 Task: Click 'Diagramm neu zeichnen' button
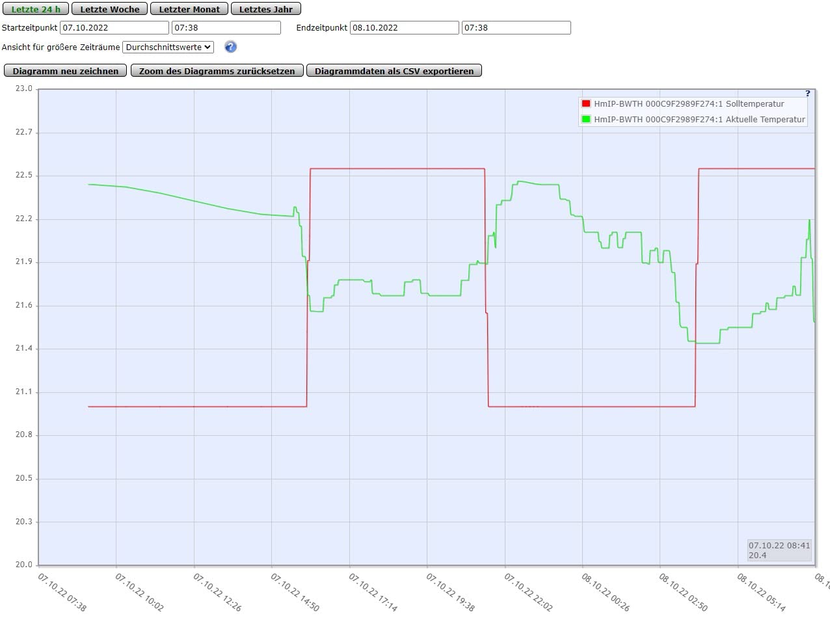click(66, 71)
